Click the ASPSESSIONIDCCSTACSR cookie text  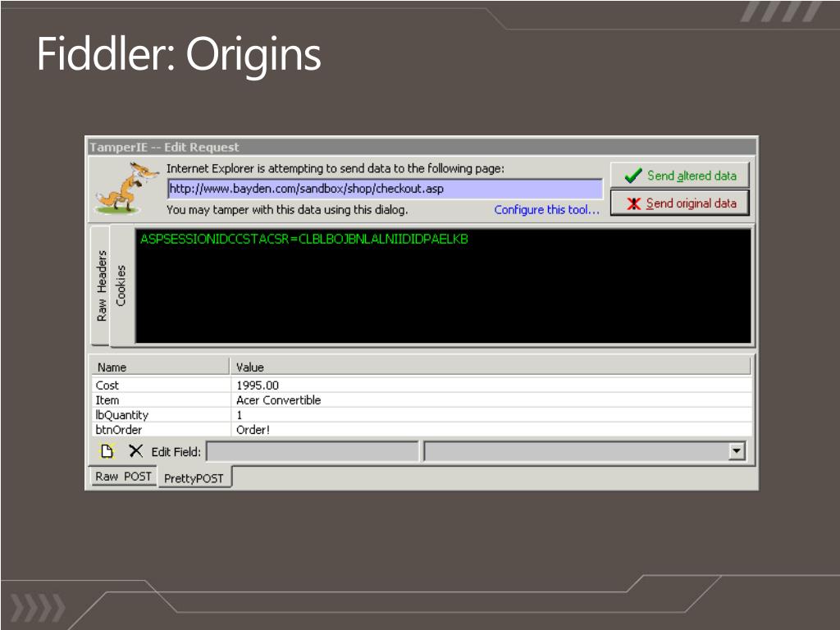pyautogui.click(x=304, y=239)
